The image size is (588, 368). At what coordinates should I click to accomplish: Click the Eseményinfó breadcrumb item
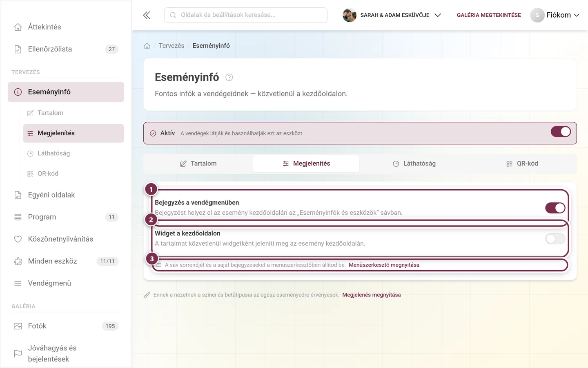211,46
